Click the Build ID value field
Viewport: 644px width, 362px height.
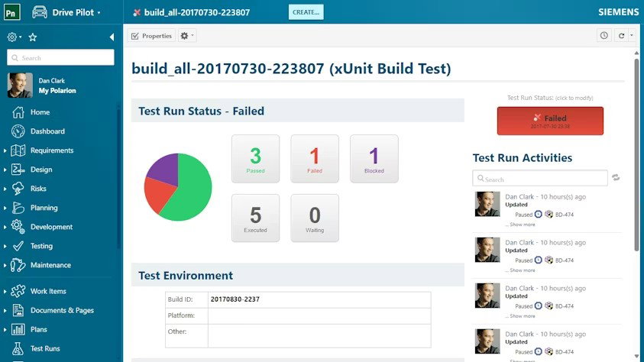319,299
